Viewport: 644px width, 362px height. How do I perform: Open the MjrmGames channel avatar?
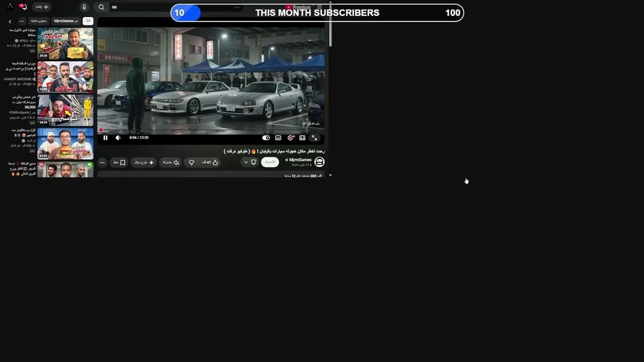click(319, 162)
